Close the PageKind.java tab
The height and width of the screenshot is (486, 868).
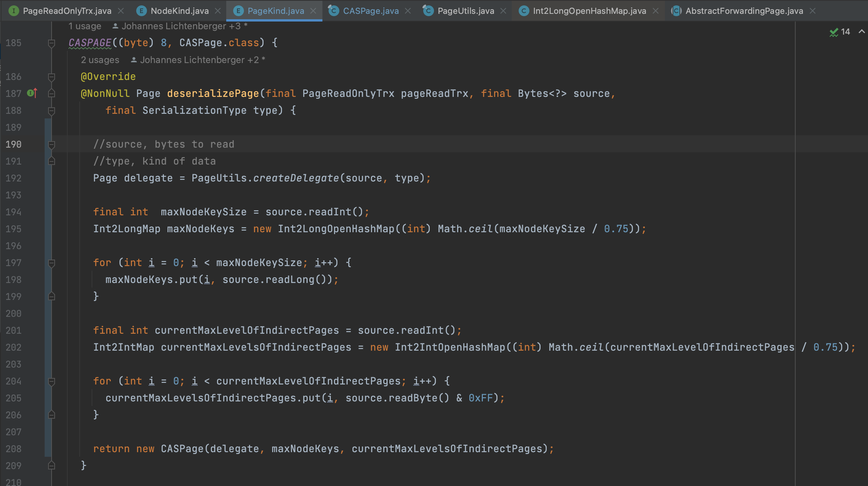pos(313,11)
